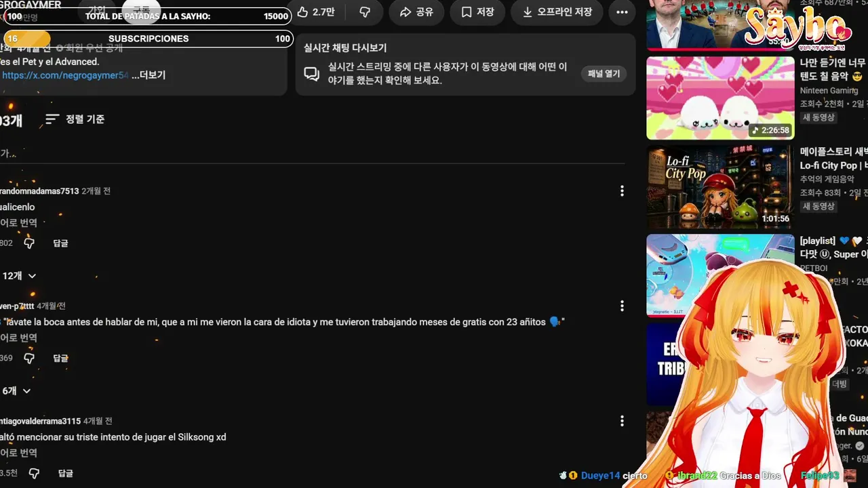Expand the 6개 replies thread
The height and width of the screenshot is (488, 868).
16,391
